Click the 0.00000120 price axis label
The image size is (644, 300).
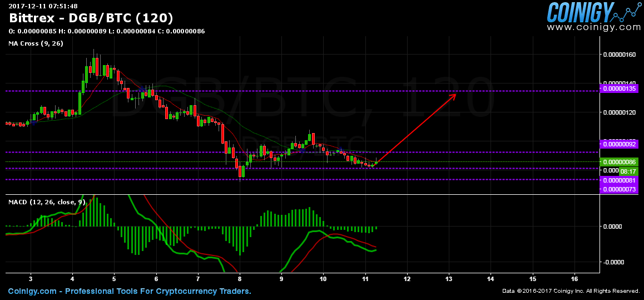pyautogui.click(x=620, y=112)
